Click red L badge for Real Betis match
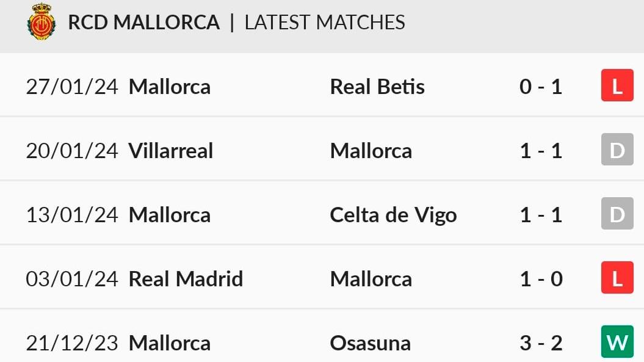The image size is (644, 362). [617, 85]
